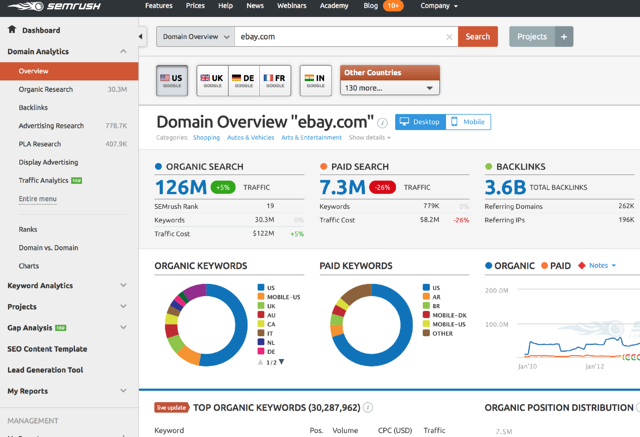Screen dimensions: 640x437
Task: Expand the Gap Analysis section
Action: click(x=123, y=327)
